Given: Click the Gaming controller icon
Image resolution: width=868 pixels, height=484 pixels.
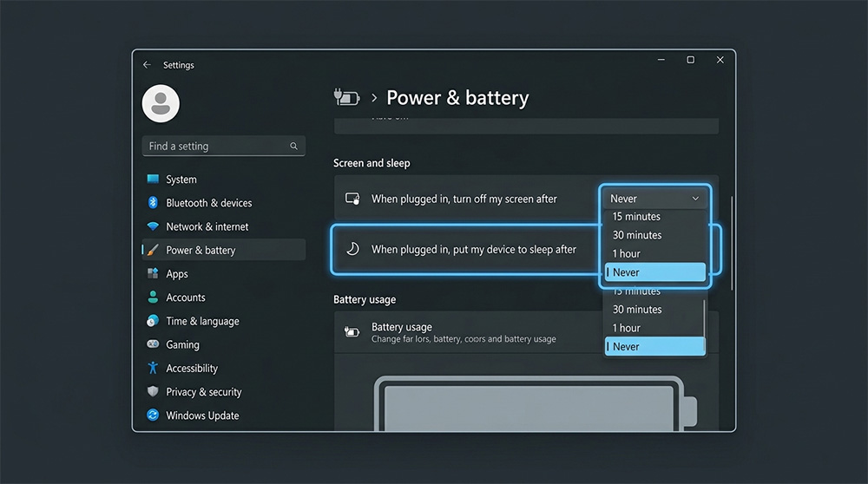Looking at the screenshot, I should (x=153, y=344).
